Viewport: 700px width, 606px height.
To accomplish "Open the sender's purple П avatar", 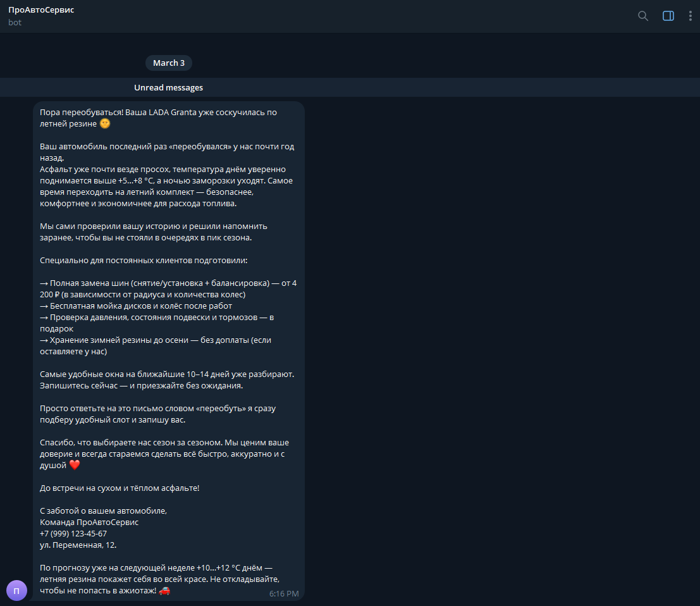I will (17, 590).
